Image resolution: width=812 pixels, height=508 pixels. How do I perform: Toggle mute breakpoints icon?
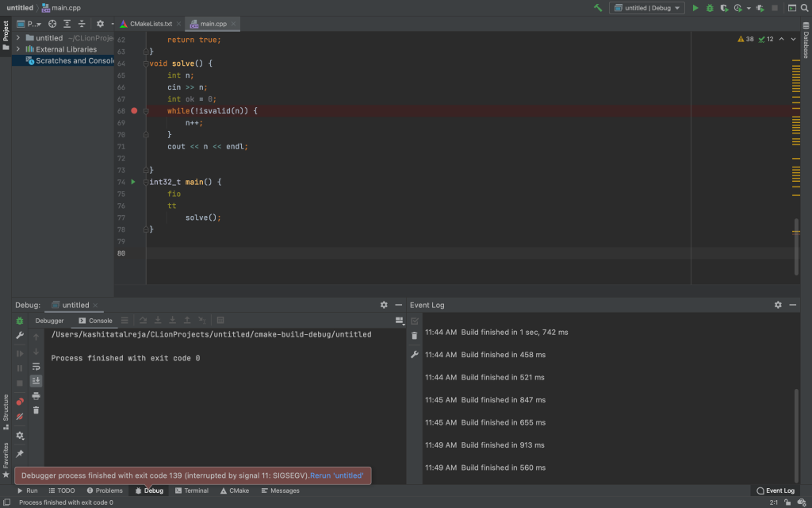click(20, 417)
